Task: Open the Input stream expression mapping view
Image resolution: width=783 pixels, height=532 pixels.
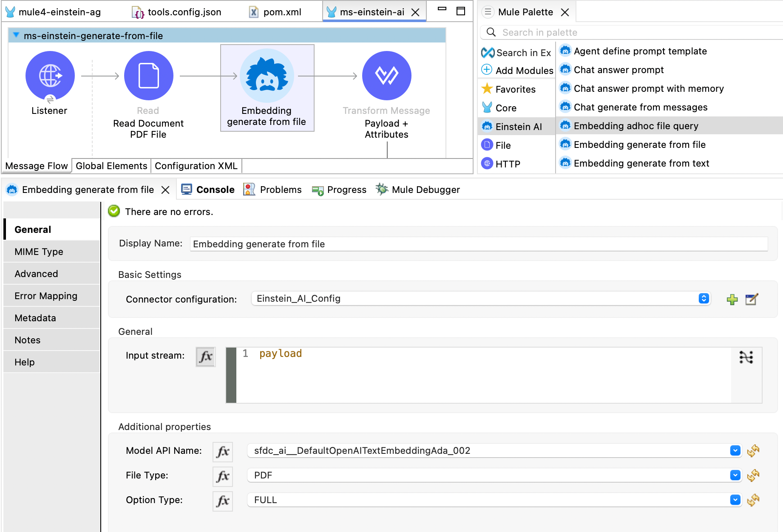Action: (746, 357)
